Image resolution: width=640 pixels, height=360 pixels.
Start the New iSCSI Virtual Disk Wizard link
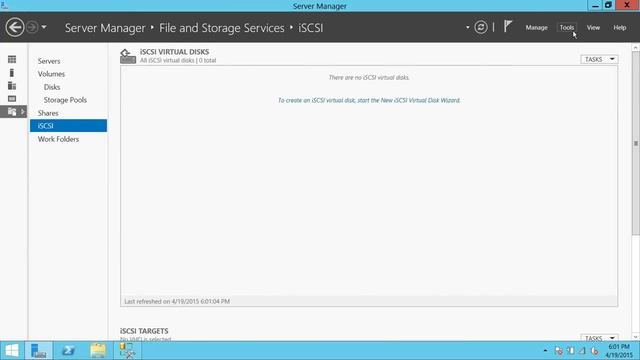coord(369,100)
